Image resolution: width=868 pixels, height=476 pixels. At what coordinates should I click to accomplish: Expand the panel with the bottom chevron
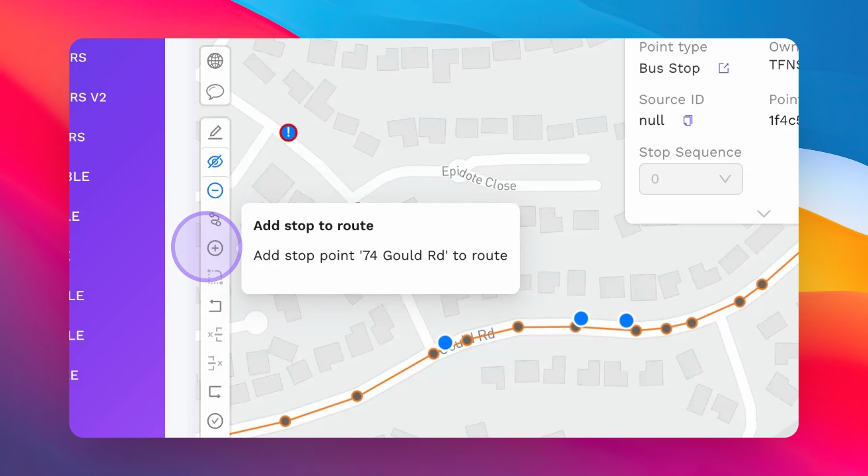[x=764, y=214]
